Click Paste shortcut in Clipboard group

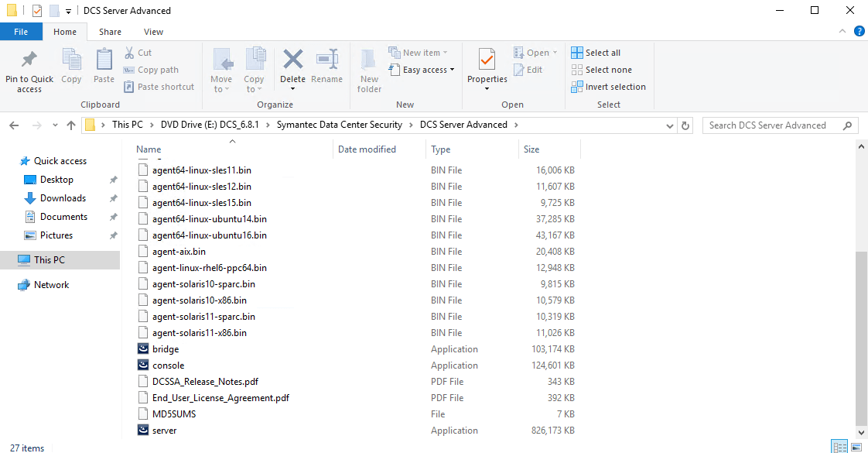159,87
